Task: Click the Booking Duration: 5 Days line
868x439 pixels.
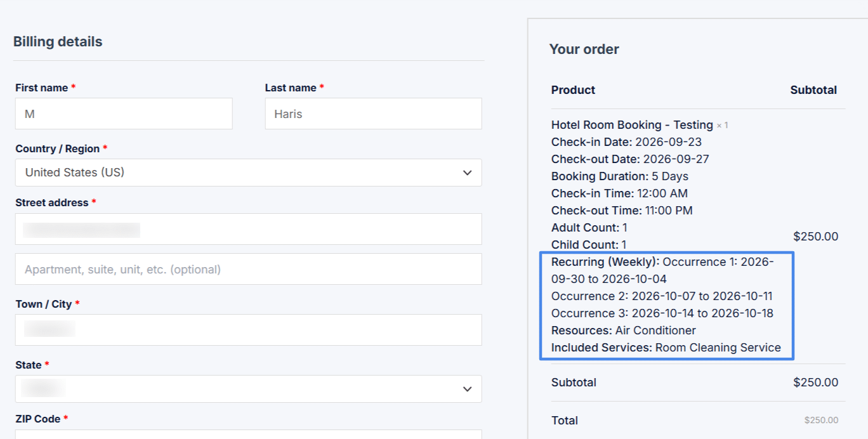Action: (620, 176)
